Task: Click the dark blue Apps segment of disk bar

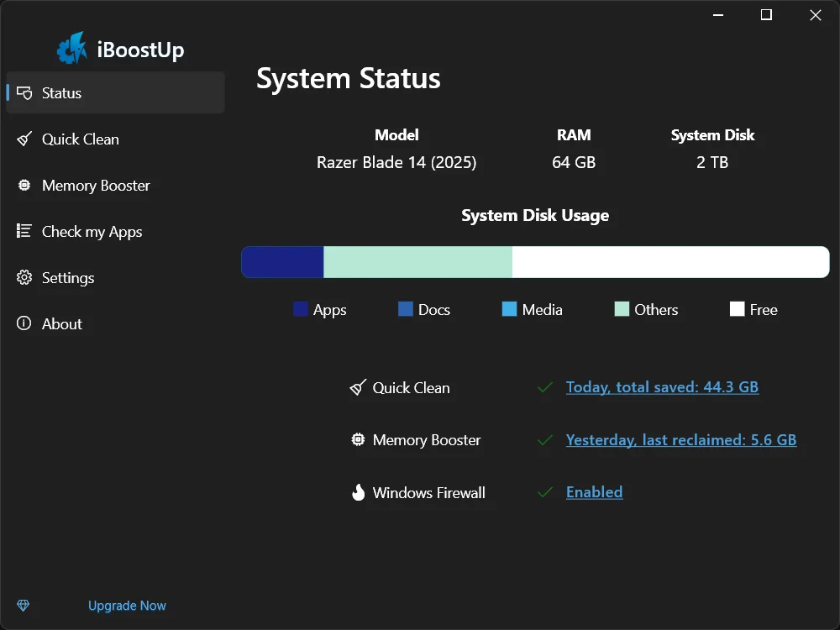Action: pyautogui.click(x=282, y=262)
